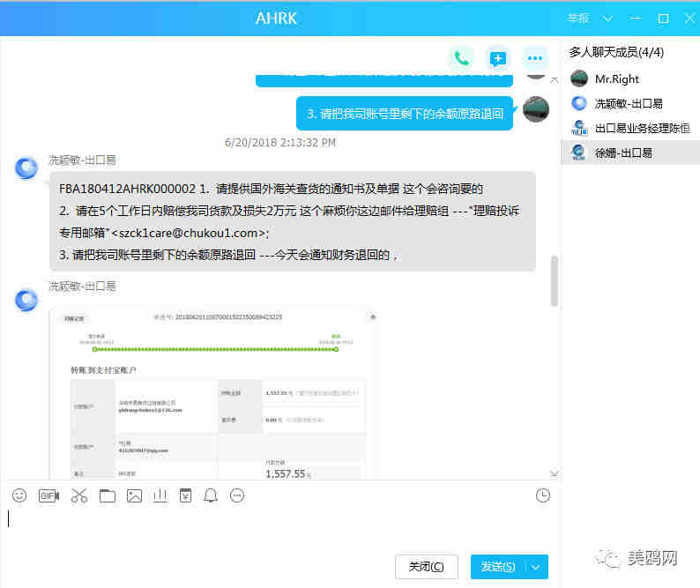Open the more options ellipsis icon

tap(535, 58)
